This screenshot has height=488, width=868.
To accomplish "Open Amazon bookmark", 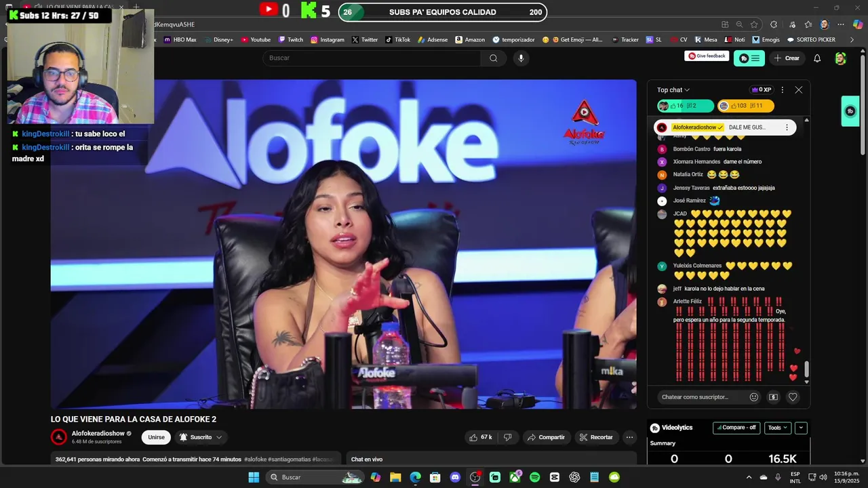I will tap(470, 40).
